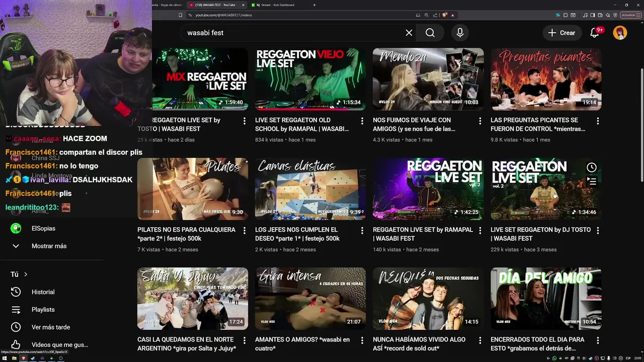Close the WASABI FEST YouTube tab
This screenshot has height=362, width=644.
[243, 5]
